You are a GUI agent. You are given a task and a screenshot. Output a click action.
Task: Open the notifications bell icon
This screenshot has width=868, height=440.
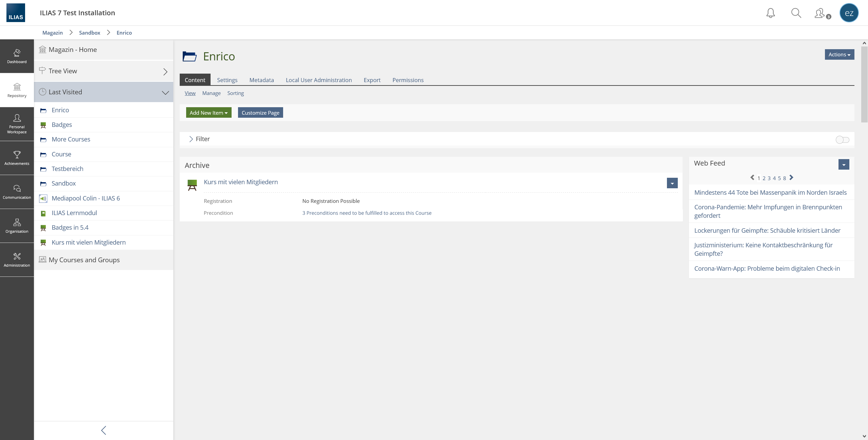[770, 13]
